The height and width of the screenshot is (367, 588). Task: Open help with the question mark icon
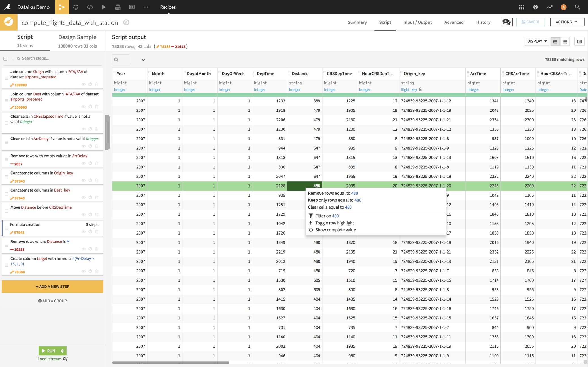point(535,7)
